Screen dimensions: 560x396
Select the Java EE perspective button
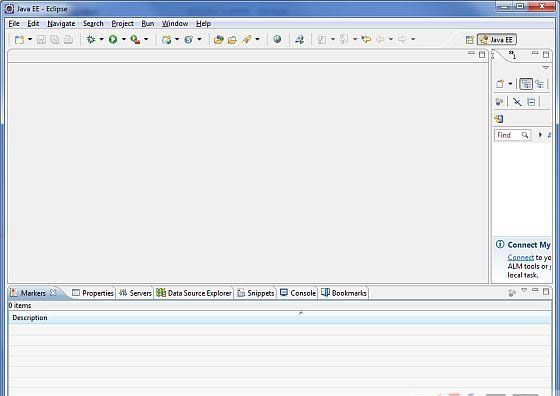[497, 40]
